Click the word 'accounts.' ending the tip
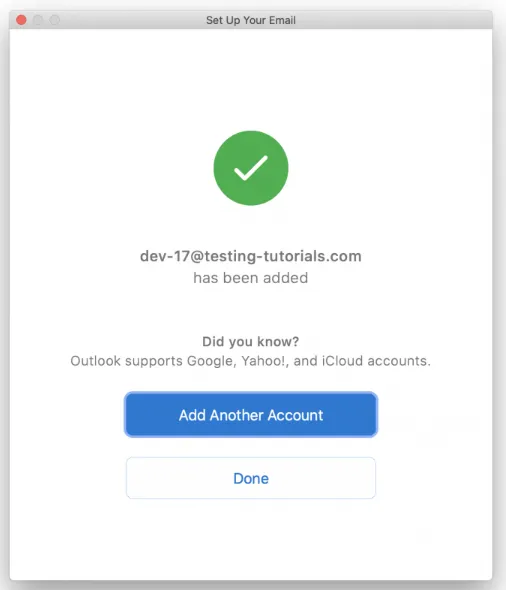This screenshot has width=506, height=590. click(x=399, y=361)
